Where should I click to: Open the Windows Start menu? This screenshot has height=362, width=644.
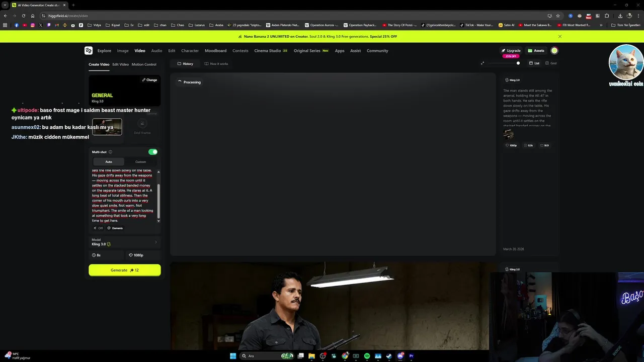(x=233, y=356)
